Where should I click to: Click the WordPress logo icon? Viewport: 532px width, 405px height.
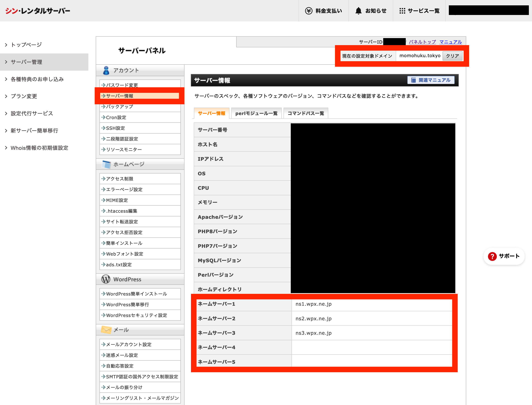pyautogui.click(x=106, y=279)
